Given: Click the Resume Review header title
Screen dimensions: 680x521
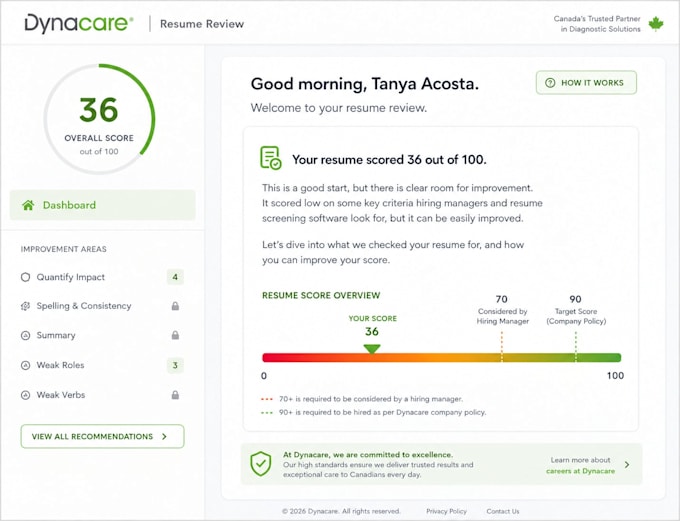Looking at the screenshot, I should click(202, 24).
